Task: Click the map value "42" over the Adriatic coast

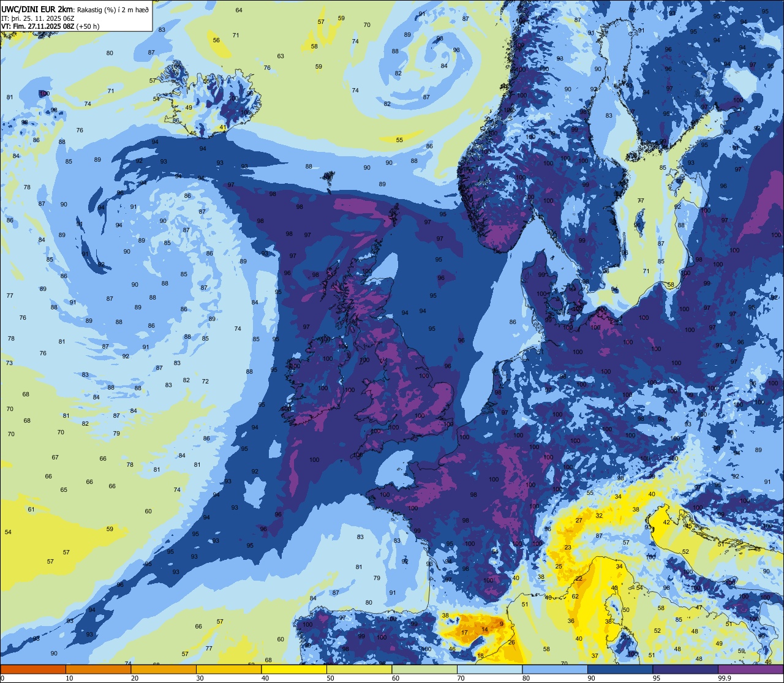Action: pyautogui.click(x=667, y=522)
